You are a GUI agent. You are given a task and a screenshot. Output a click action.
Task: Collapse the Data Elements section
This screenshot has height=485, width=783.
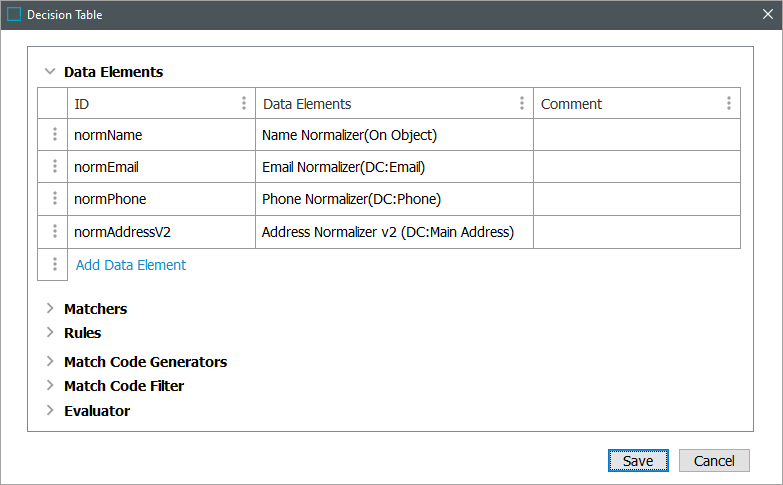click(x=49, y=72)
